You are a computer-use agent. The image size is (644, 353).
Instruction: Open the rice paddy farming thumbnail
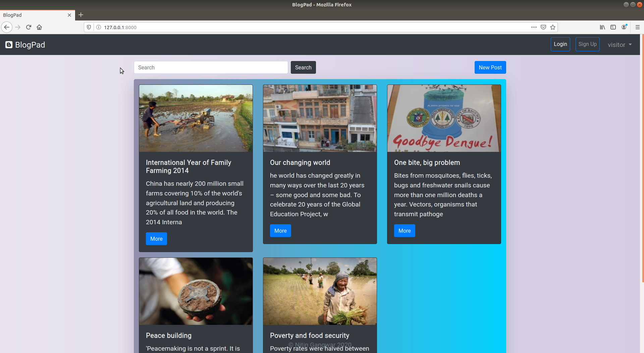click(x=196, y=118)
